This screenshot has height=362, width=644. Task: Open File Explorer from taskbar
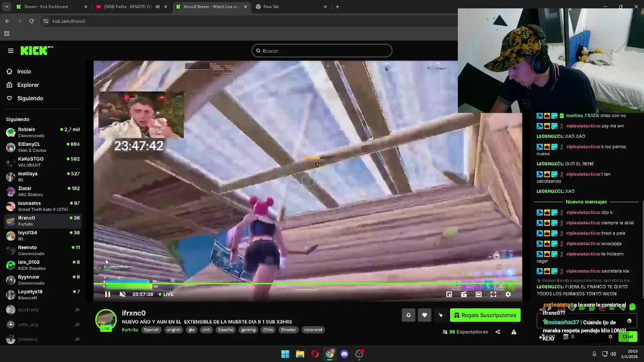click(x=300, y=354)
